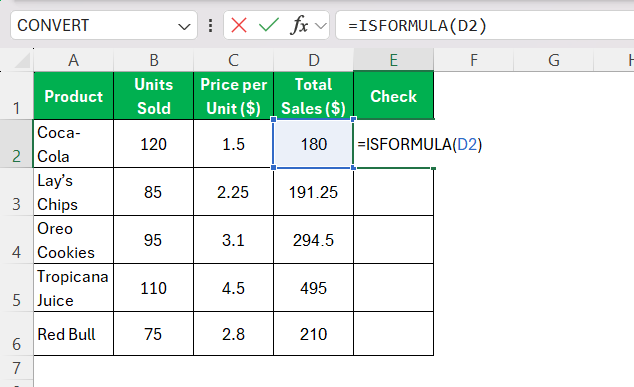This screenshot has height=387, width=634.
Task: Click the price cell showing 2.25
Action: click(x=234, y=192)
